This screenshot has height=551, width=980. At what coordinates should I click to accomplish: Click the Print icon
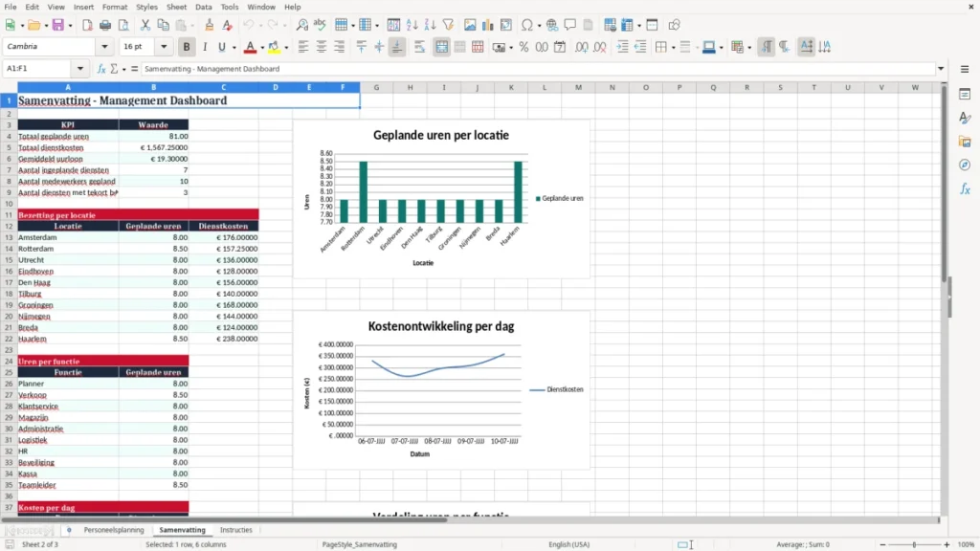click(x=105, y=25)
